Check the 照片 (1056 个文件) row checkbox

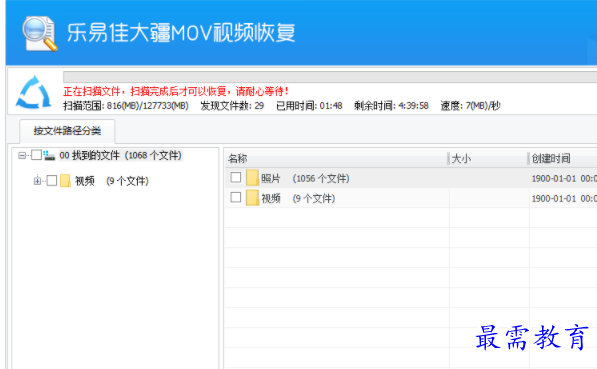[x=236, y=177]
